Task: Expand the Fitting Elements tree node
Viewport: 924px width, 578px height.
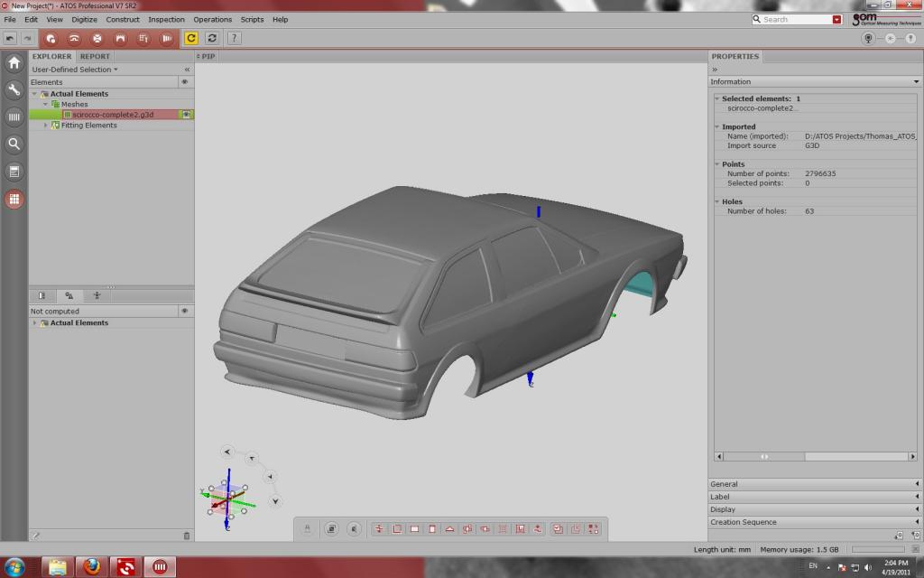Action: pos(46,126)
